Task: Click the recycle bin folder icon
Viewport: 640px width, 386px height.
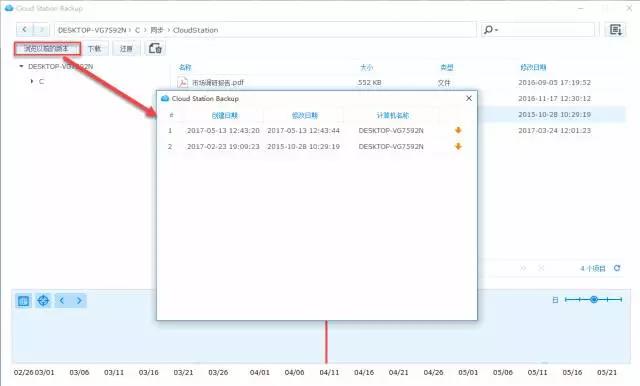Action: 155,49
